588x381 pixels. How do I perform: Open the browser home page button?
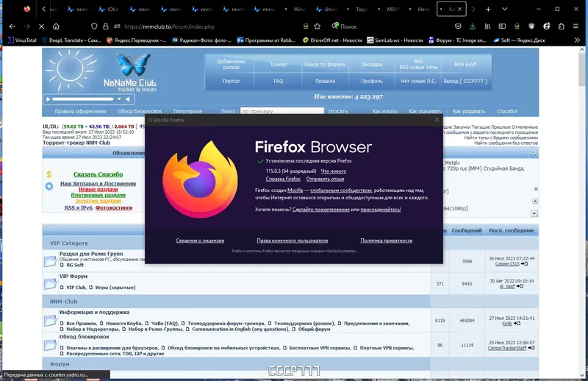click(56, 26)
